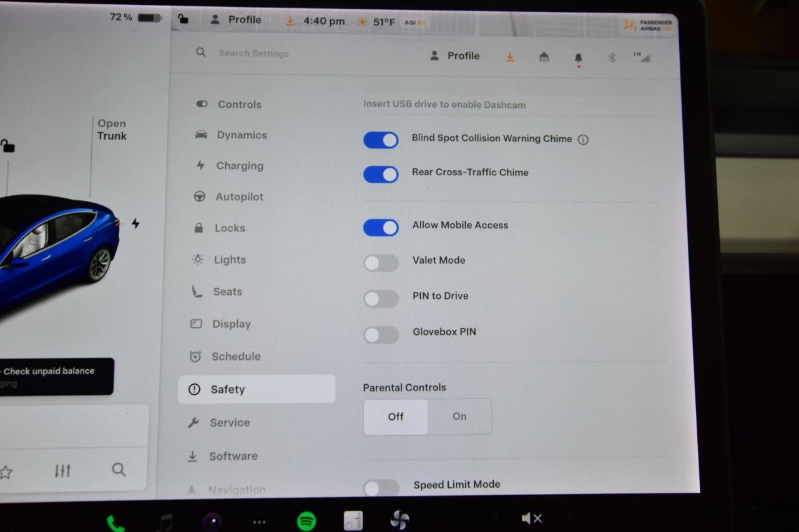Turn on PIN to Drive

(x=381, y=299)
